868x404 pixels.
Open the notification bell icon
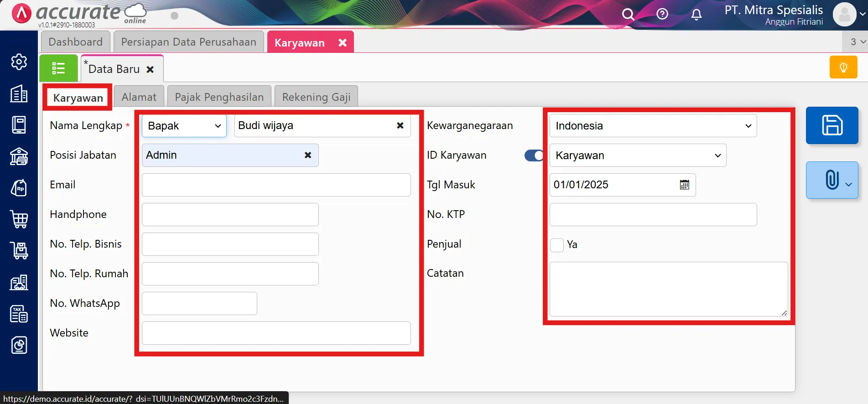point(696,15)
